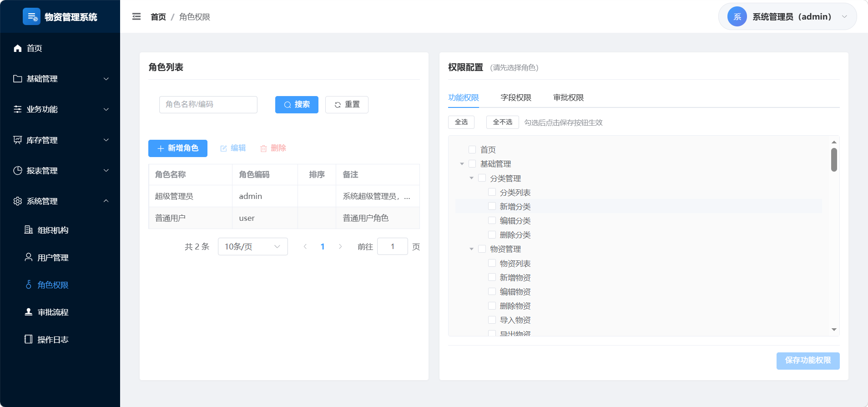Enable the 删除物资 checkbox

click(492, 305)
